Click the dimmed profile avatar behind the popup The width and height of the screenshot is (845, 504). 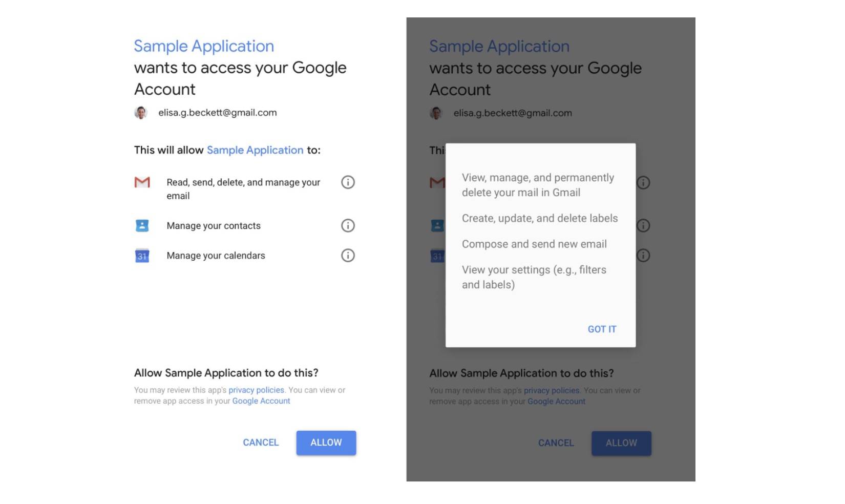tap(436, 113)
